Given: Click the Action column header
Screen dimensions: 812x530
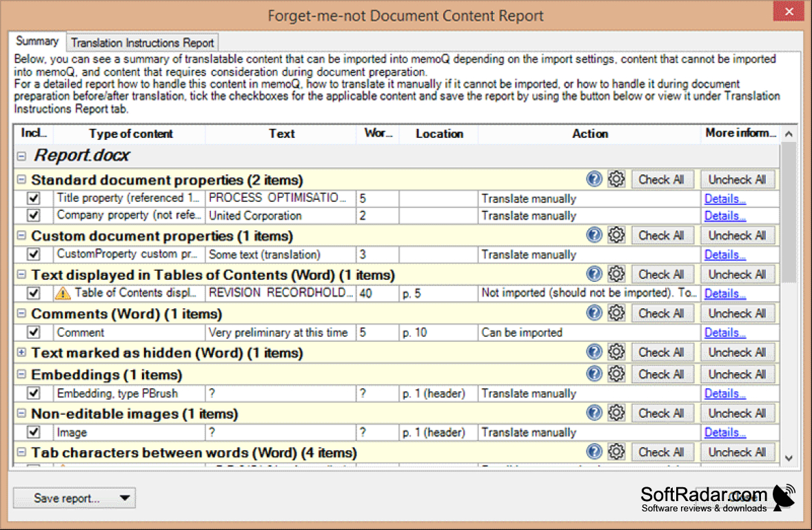Looking at the screenshot, I should pos(590,134).
